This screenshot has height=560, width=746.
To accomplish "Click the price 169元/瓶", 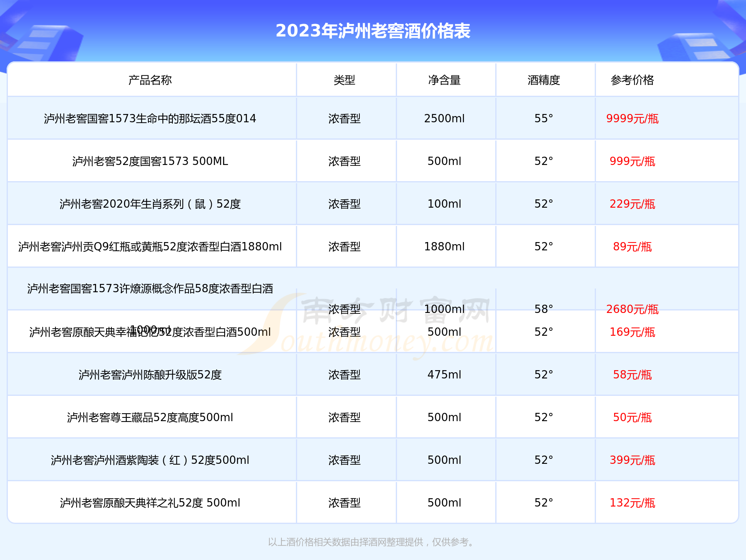I will (632, 332).
